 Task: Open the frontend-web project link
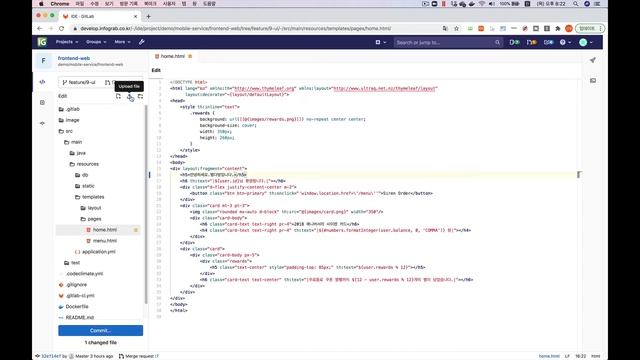(74, 58)
